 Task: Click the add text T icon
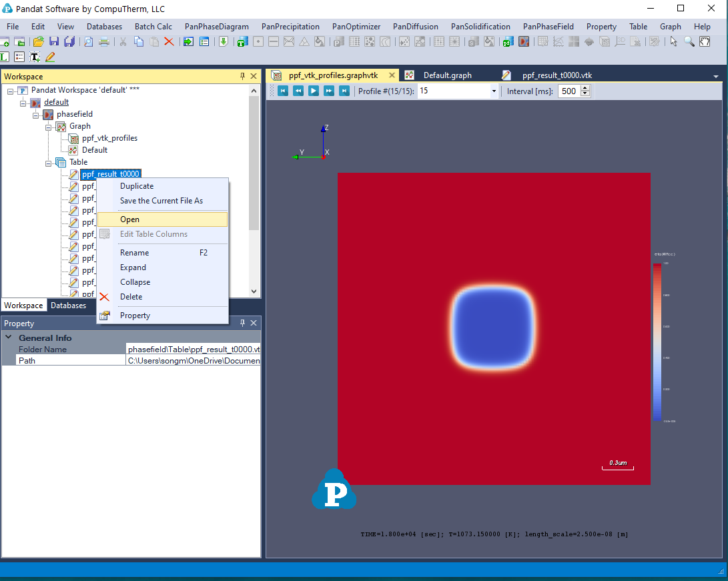[34, 57]
